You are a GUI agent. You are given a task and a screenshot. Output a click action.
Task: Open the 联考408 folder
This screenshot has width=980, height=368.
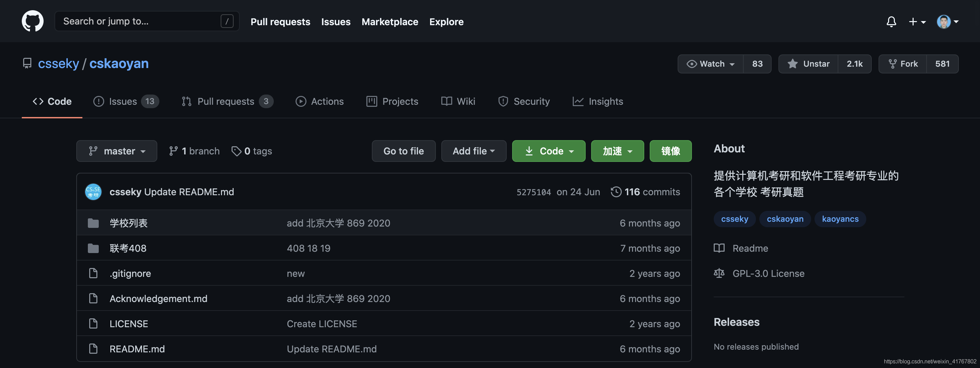click(x=128, y=248)
